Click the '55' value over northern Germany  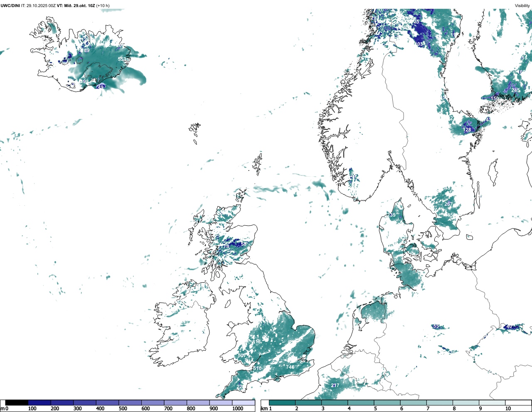(436, 326)
